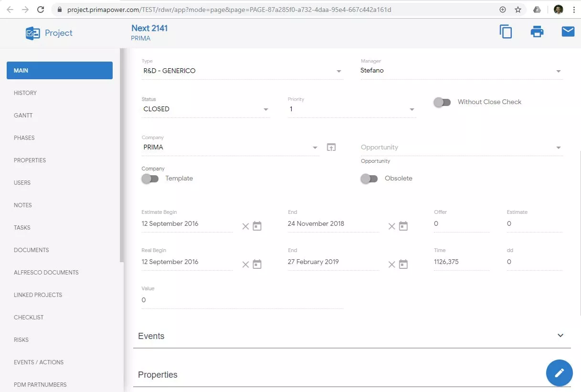Select MAIN in the sidebar
This screenshot has height=392, width=581.
click(x=60, y=70)
